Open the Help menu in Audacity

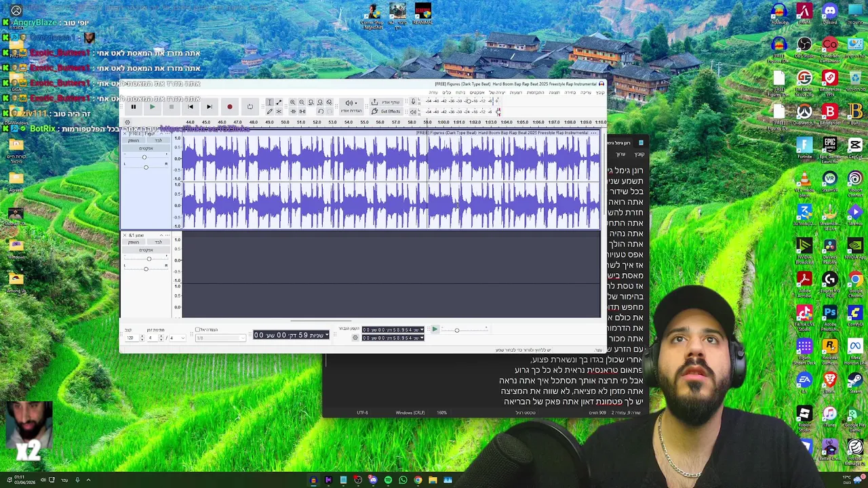tap(433, 92)
